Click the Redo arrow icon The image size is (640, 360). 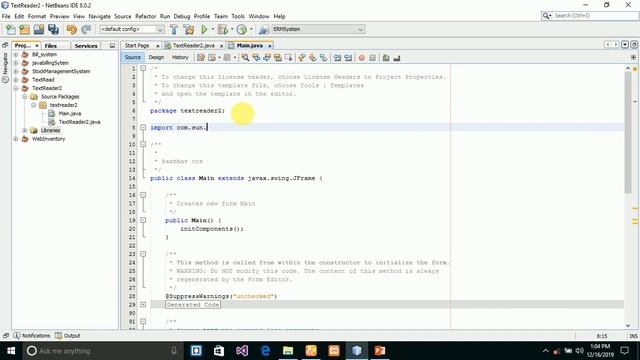(x=86, y=29)
